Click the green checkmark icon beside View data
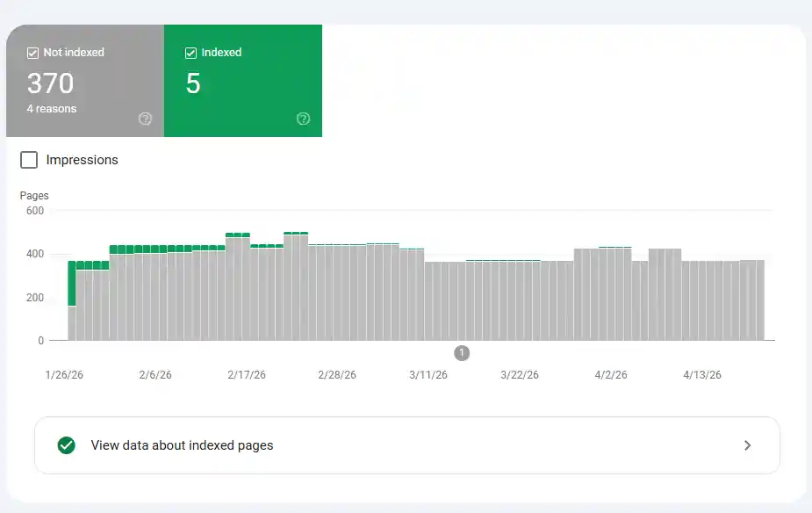 click(x=67, y=445)
